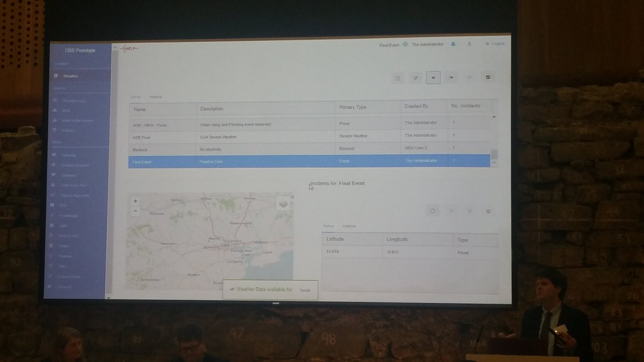
Task: Zoom out on the Cork map
Action: (135, 211)
